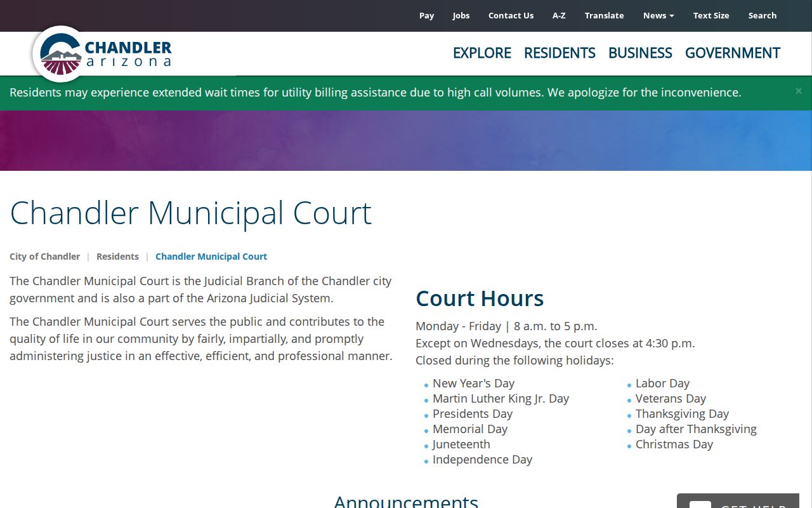
Task: Select the Thanksgiving Day list item
Action: click(682, 414)
